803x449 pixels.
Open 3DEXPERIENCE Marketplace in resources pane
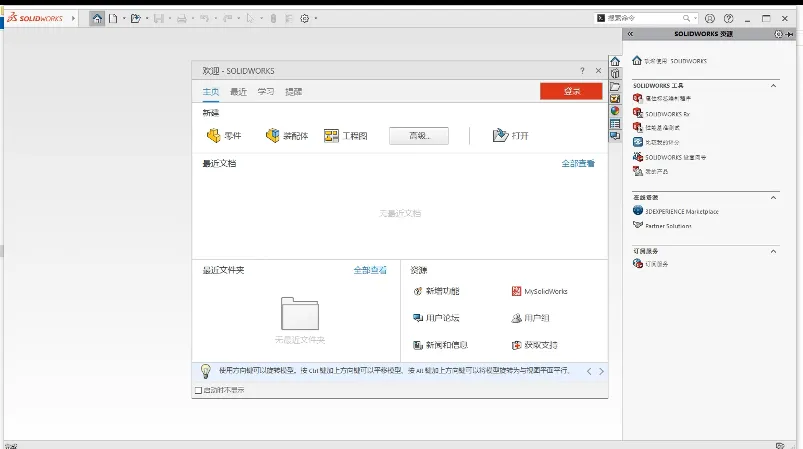pyautogui.click(x=675, y=211)
